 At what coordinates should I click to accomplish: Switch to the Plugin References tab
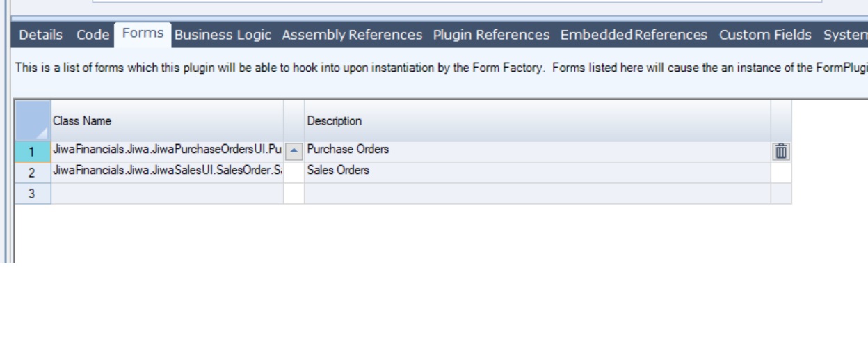point(491,35)
